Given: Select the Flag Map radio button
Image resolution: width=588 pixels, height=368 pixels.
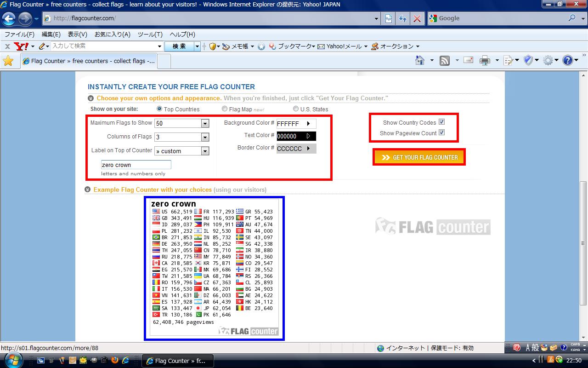Looking at the screenshot, I should [225, 109].
